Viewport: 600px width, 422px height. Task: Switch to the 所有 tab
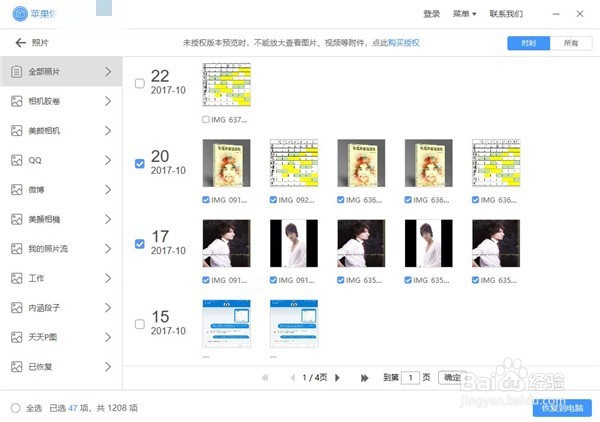(x=571, y=43)
